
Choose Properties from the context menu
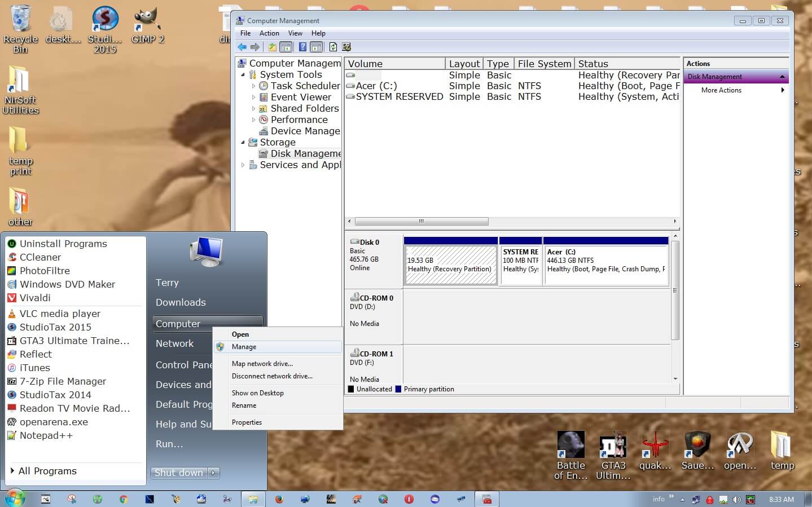pyautogui.click(x=278, y=422)
